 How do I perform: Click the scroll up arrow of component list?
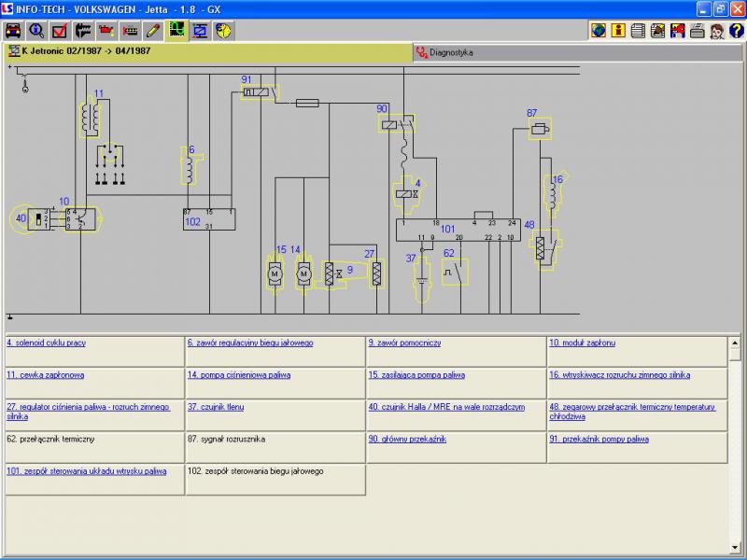click(x=735, y=343)
